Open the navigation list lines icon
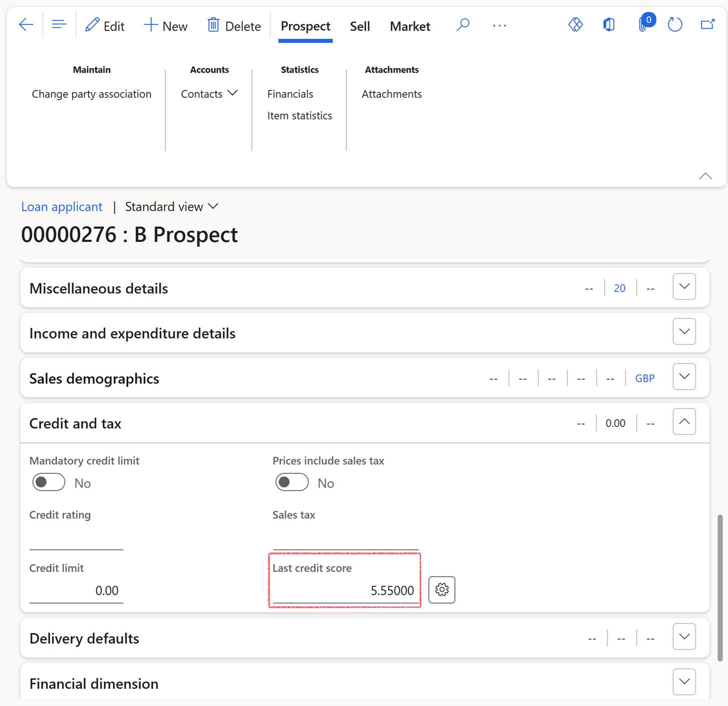 [59, 25]
